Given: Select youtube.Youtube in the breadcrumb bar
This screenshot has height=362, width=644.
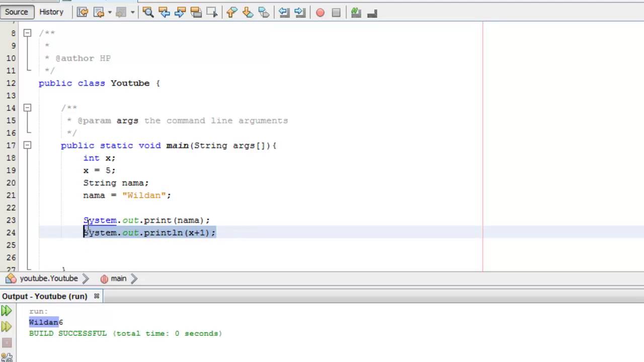Looking at the screenshot, I should 49,279.
